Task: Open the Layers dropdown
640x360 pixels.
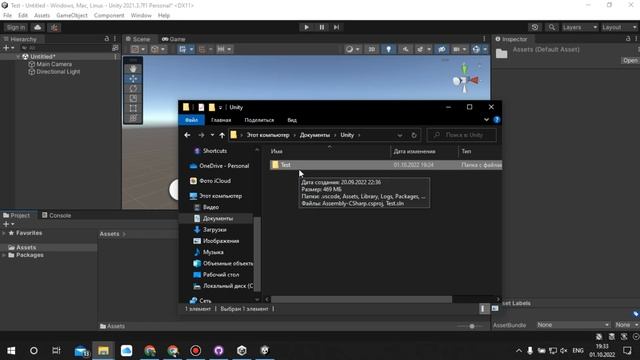Action: click(x=580, y=27)
